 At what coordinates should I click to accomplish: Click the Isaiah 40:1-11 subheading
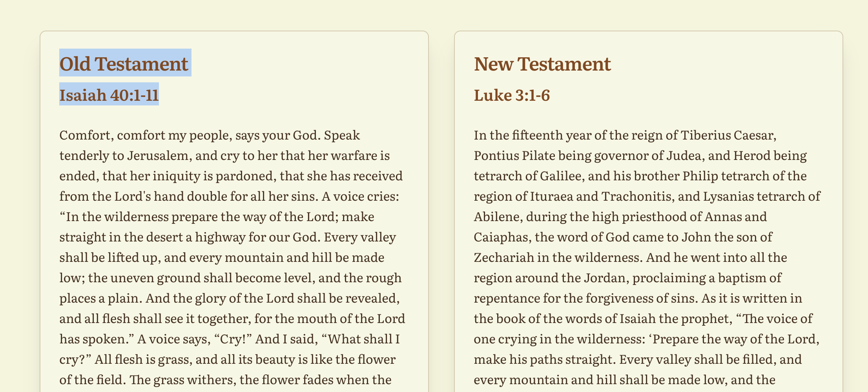(109, 95)
